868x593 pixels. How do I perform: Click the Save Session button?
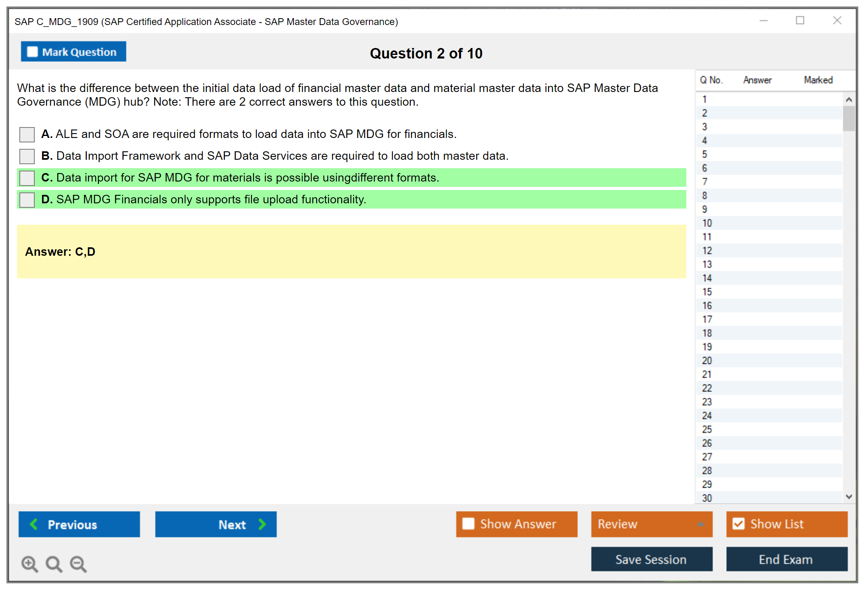click(x=651, y=559)
